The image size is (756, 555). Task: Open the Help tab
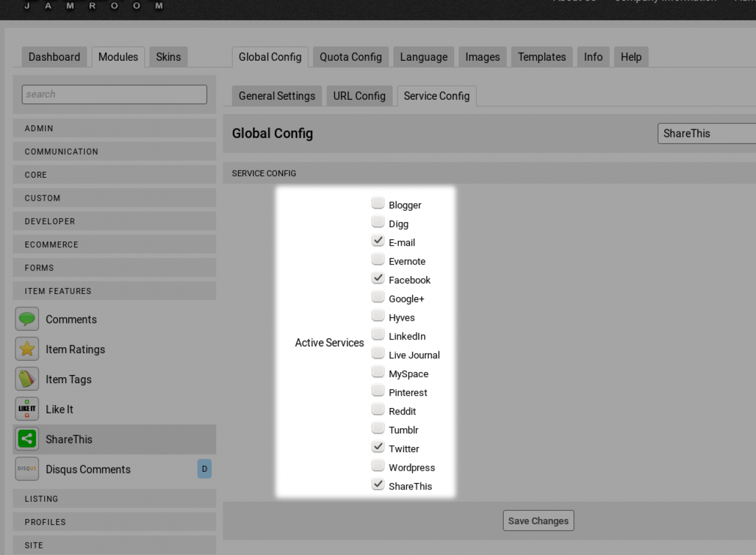pyautogui.click(x=631, y=57)
